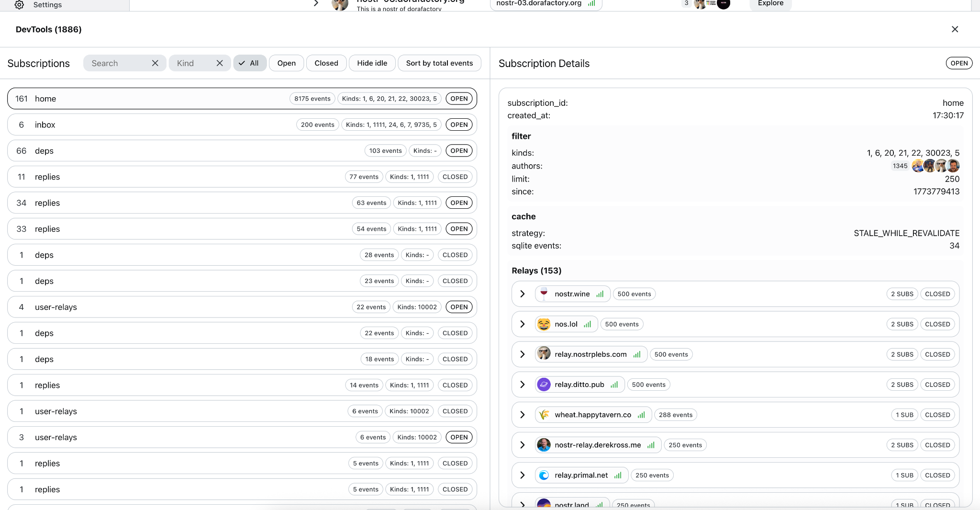The image size is (980, 510).
Task: Click the nos.lol emoji relay icon
Action: pyautogui.click(x=544, y=324)
